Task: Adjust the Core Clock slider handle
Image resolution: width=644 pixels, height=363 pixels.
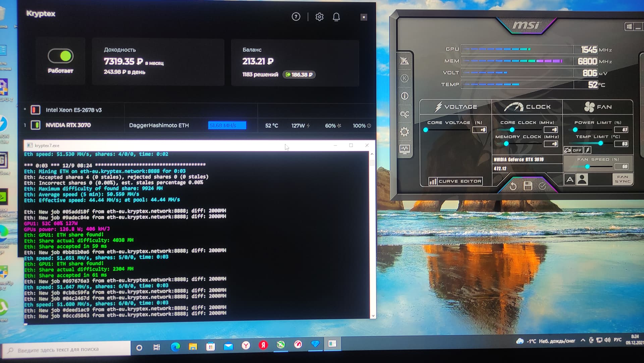Action: [512, 130]
